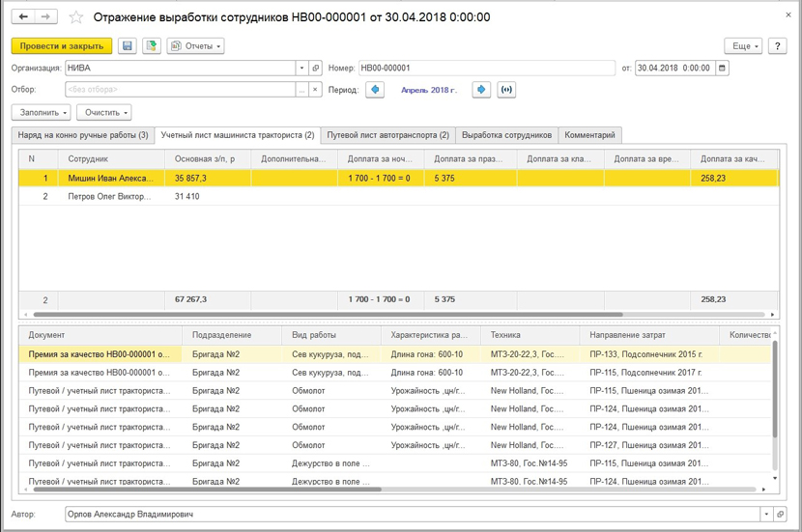Expand the Очистить dropdown button
This screenshot has width=802, height=532.
pos(103,113)
